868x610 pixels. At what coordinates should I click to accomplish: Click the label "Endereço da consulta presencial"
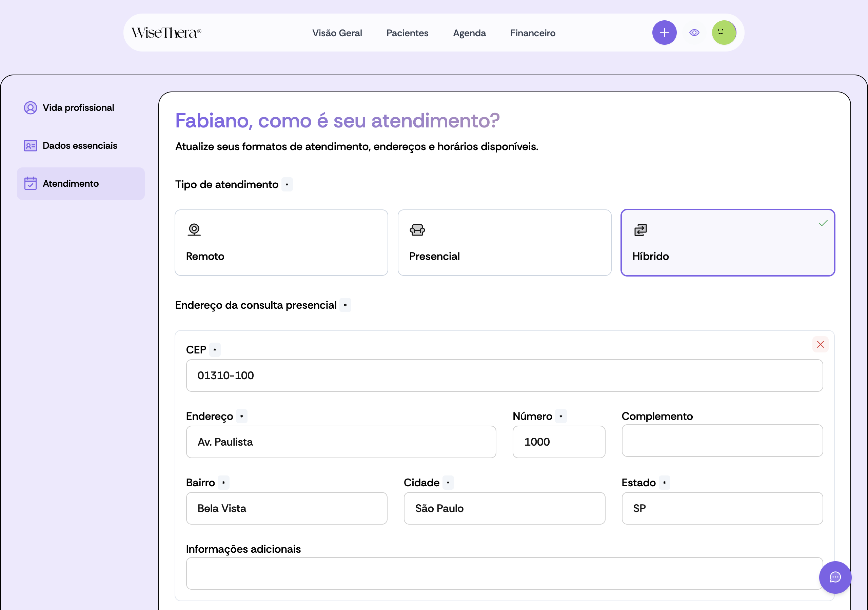pyautogui.click(x=256, y=305)
